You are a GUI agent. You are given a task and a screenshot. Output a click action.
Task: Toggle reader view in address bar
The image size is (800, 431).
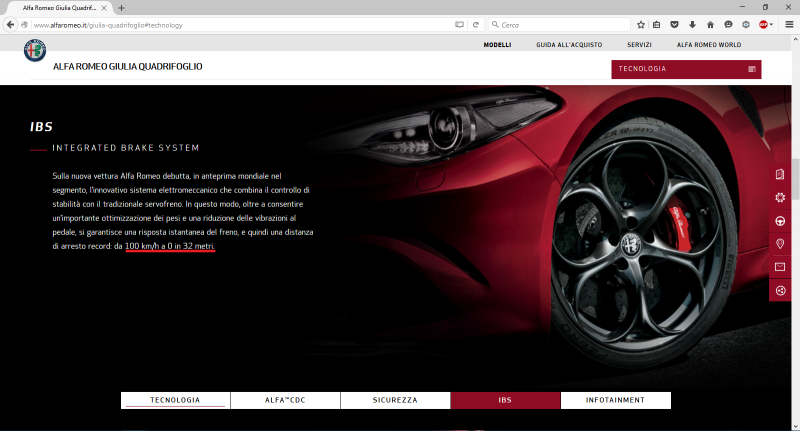(x=460, y=24)
